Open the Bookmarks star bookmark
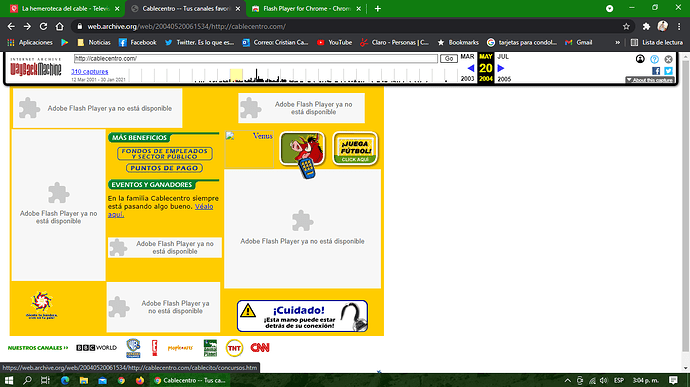Viewport: 690px width, 387px height. pyautogui.click(x=458, y=42)
